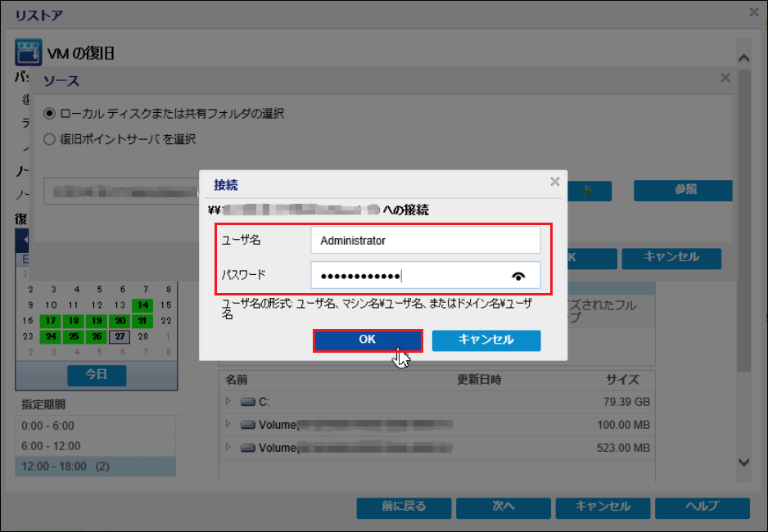Expand the C: volume row
This screenshot has width=768, height=532.
(x=228, y=401)
